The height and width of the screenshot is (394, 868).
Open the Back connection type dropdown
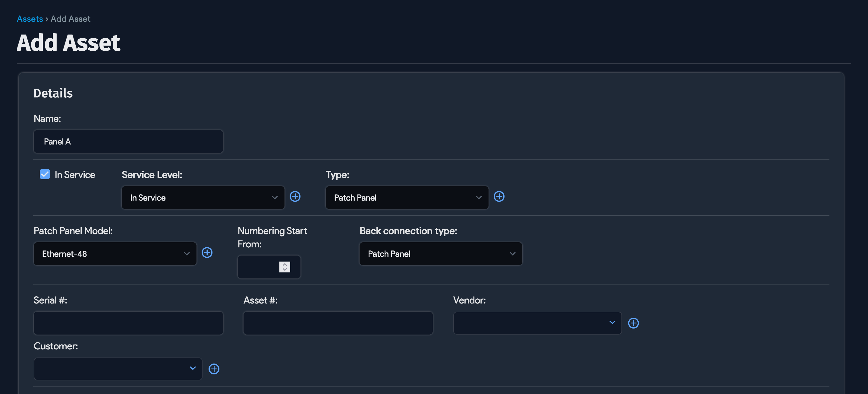tap(440, 254)
